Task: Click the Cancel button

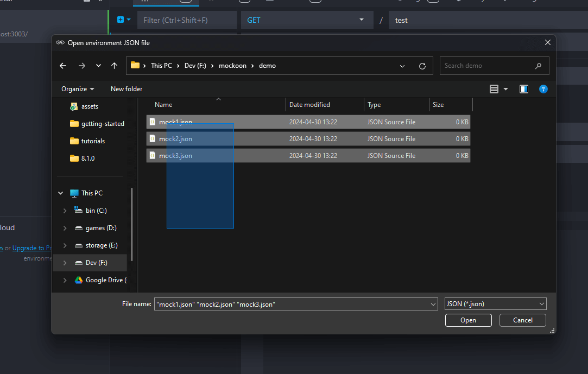Action: tap(522, 320)
